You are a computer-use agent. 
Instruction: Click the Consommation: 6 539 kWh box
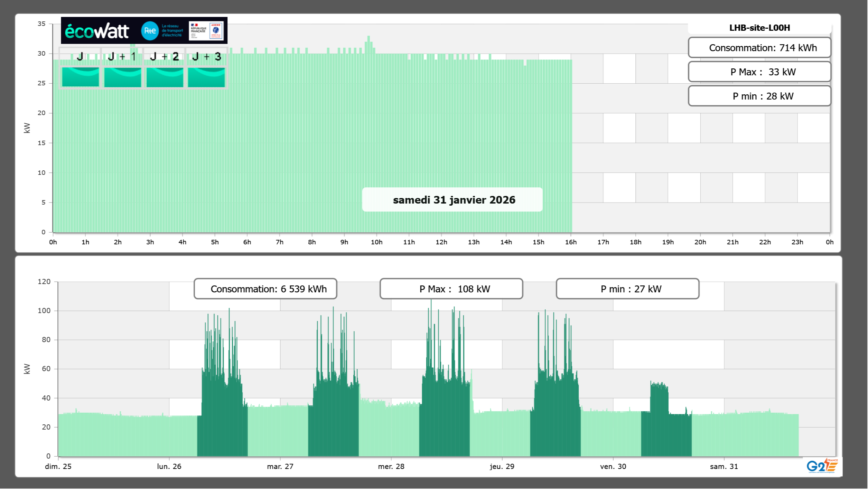265,289
